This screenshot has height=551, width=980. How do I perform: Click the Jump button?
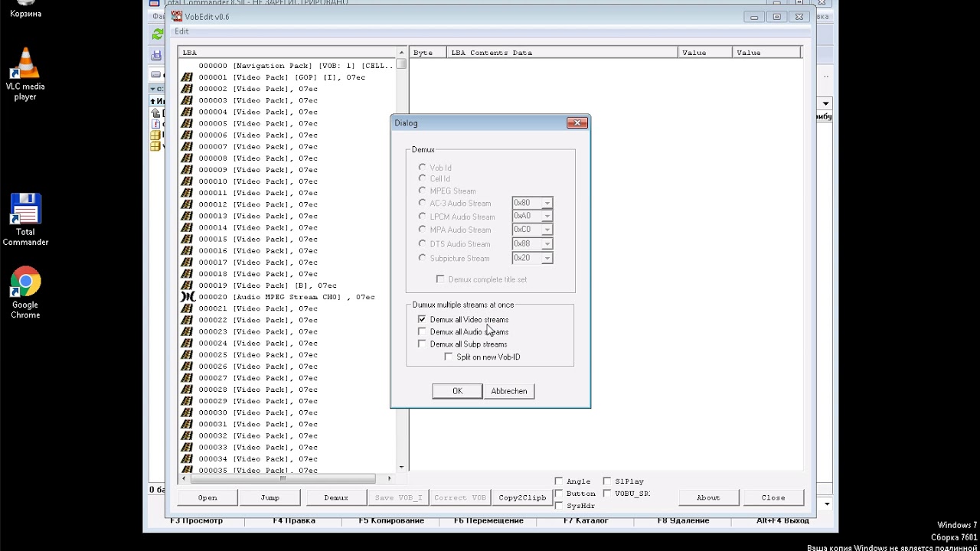[270, 497]
